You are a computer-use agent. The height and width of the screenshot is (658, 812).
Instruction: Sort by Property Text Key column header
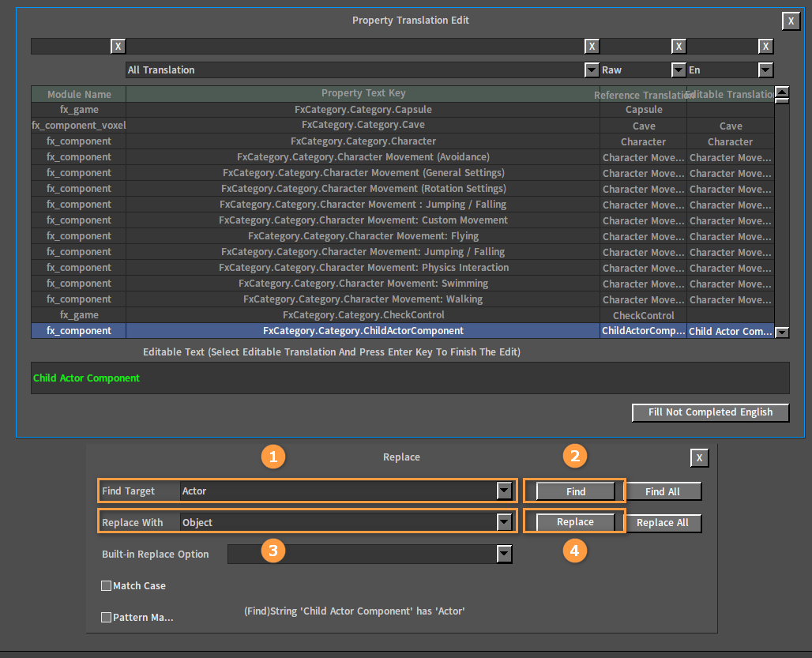pos(363,94)
